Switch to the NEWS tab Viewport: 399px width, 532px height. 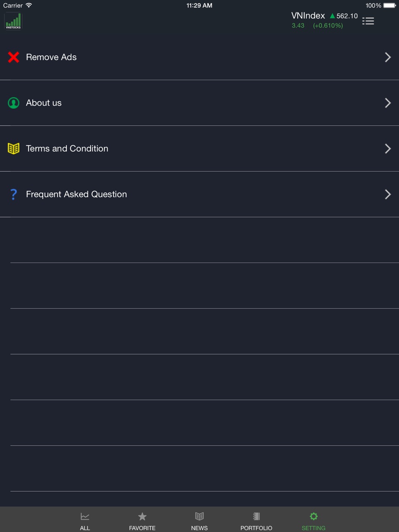click(199, 521)
